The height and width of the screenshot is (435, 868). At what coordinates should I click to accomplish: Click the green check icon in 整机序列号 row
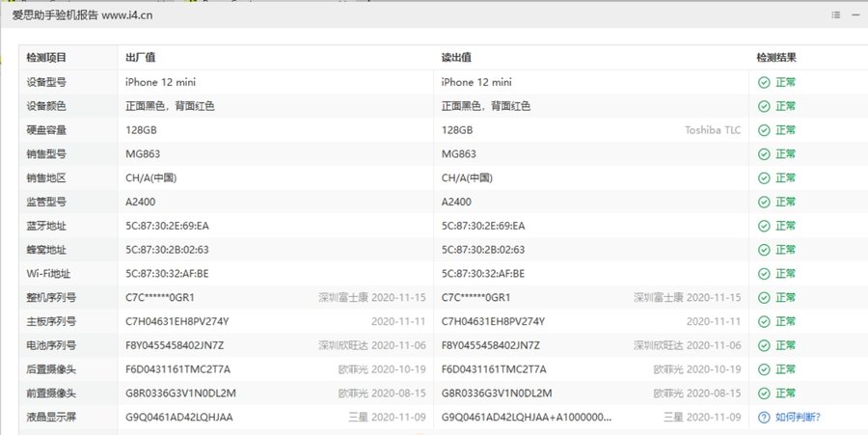point(764,298)
